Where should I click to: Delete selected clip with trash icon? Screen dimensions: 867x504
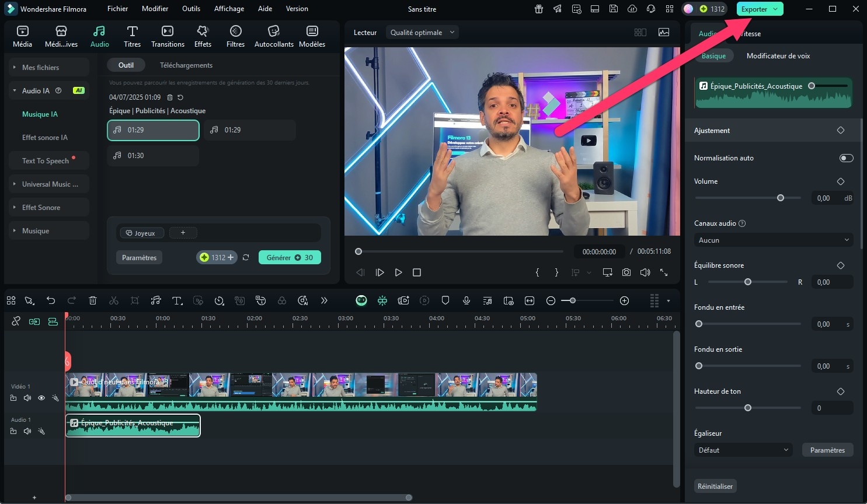[93, 300]
